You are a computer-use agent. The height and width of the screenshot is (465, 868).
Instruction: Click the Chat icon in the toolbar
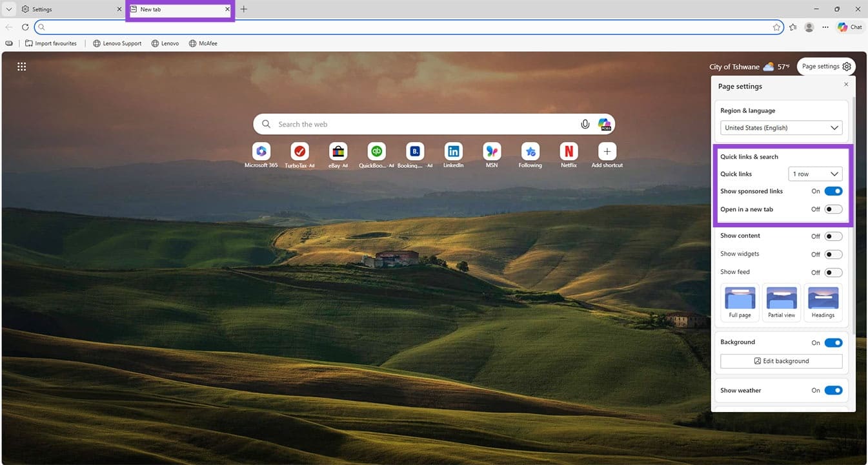(x=849, y=26)
